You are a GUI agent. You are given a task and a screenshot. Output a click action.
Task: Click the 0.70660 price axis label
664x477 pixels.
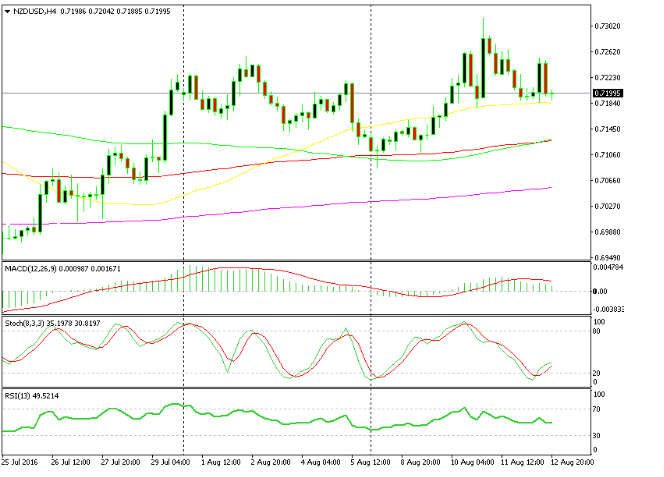click(x=607, y=180)
